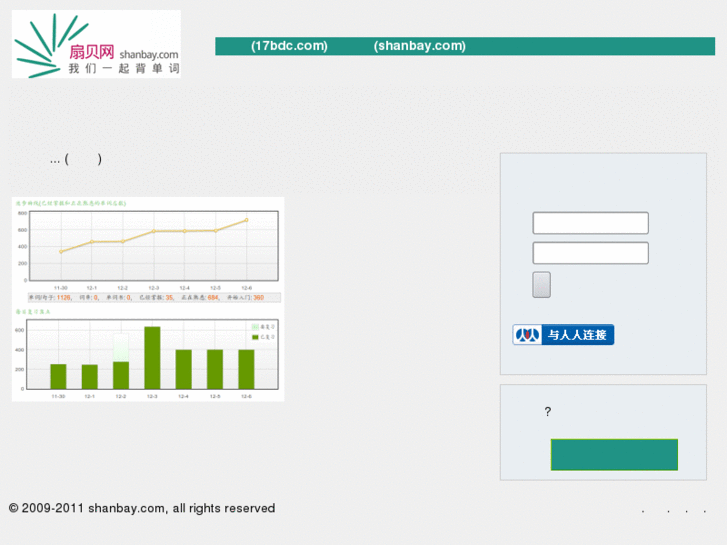Click the Renren connect button

coord(563,334)
